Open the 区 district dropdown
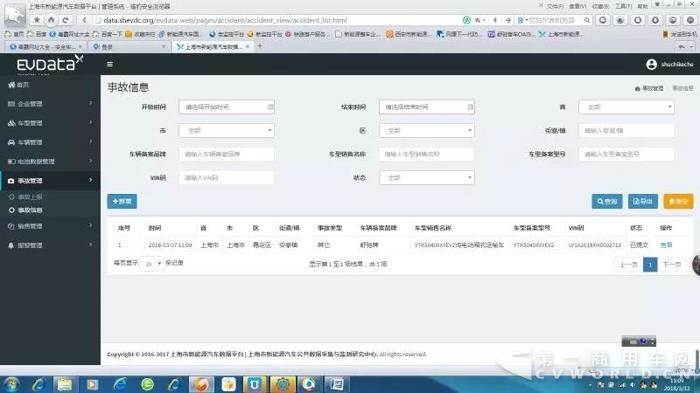This screenshot has width=700, height=393. click(x=427, y=130)
